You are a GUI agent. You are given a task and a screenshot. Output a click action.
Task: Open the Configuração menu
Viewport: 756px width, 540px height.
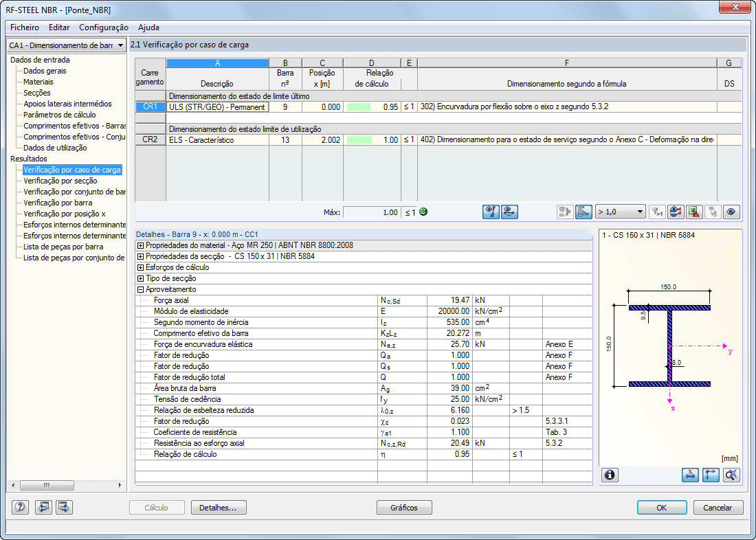pos(104,27)
